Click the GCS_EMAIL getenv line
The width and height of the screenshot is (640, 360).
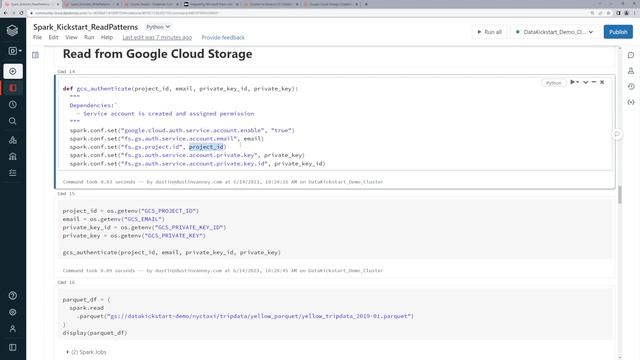113,219
